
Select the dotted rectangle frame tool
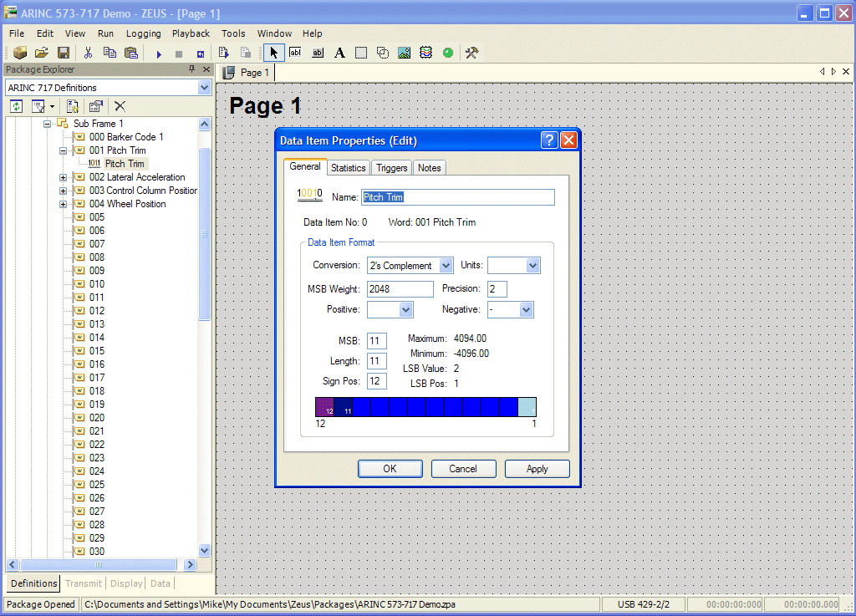pyautogui.click(x=361, y=53)
